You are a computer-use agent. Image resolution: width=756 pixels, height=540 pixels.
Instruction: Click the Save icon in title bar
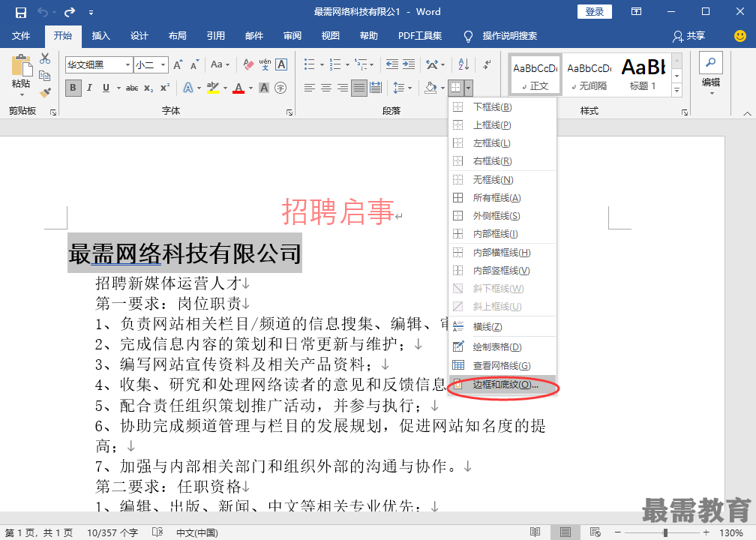tap(20, 13)
